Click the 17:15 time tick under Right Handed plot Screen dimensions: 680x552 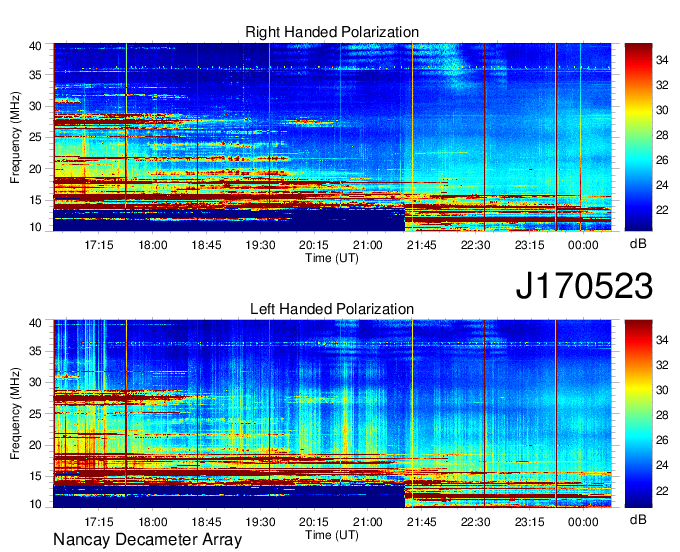[x=99, y=245]
